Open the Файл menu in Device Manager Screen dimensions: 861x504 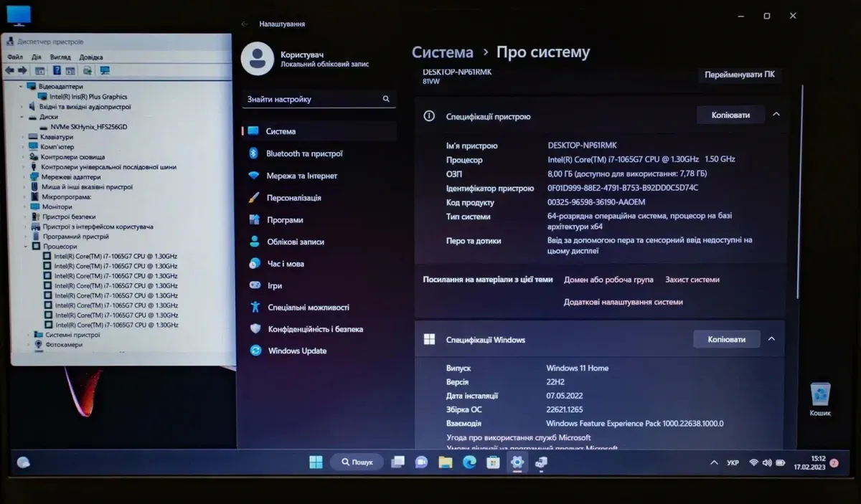15,57
